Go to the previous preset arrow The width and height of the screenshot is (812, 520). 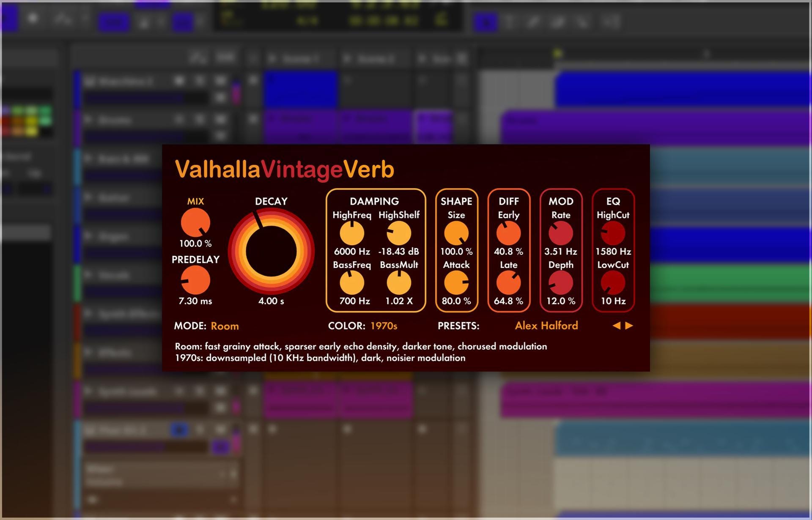point(617,326)
